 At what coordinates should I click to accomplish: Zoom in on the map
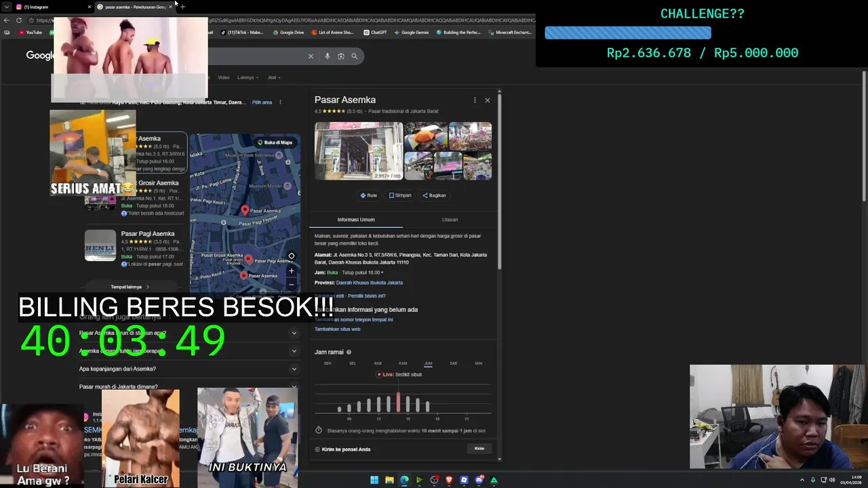291,270
